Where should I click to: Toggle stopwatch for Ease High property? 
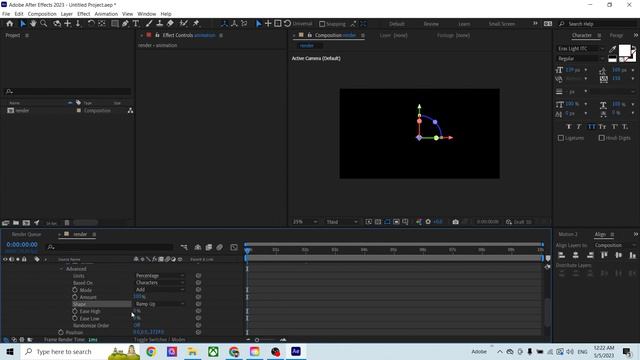pyautogui.click(x=75, y=311)
